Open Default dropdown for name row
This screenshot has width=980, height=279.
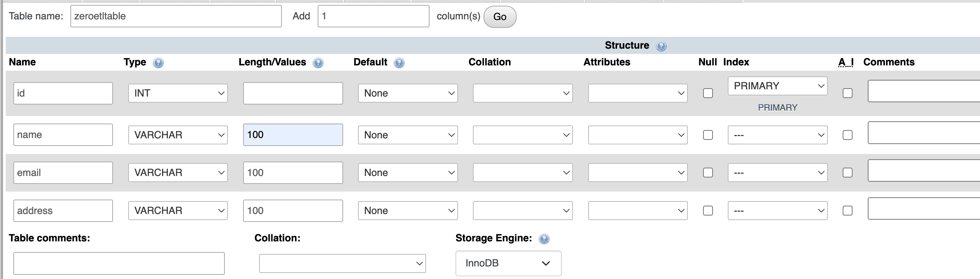tap(408, 135)
